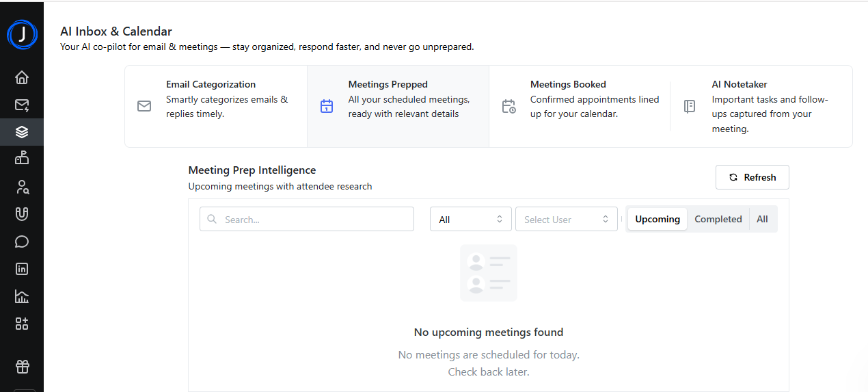Open the magnet icon in sidebar

click(22, 214)
